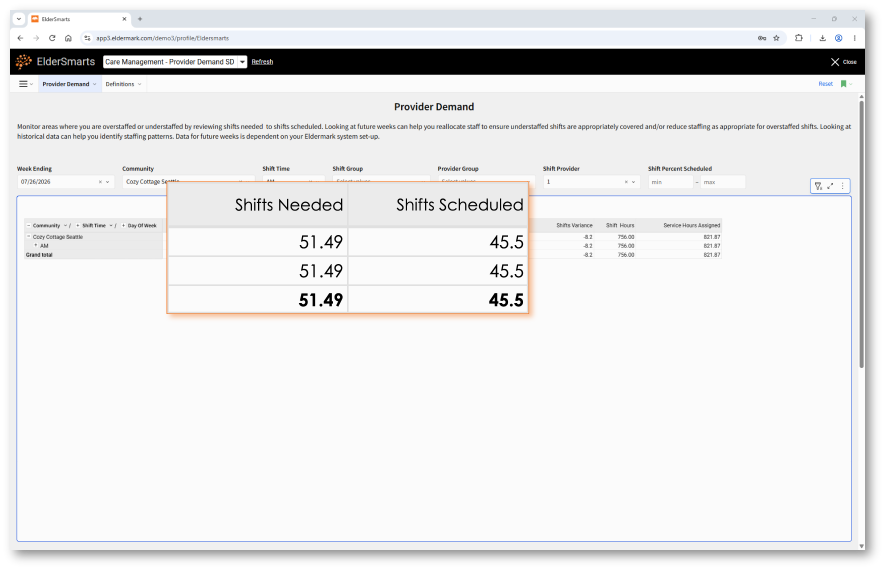The image size is (885, 570).
Task: Open the vertical dots more options menu
Action: [x=843, y=186]
